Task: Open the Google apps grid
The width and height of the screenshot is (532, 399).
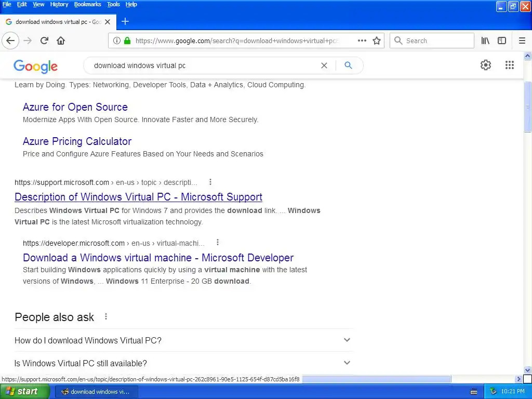Action: 509,65
